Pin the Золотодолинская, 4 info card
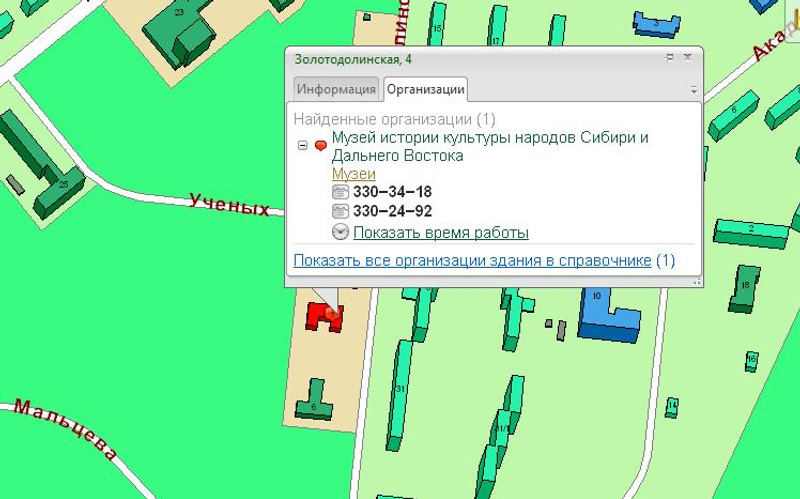The height and width of the screenshot is (499, 800). (669, 58)
